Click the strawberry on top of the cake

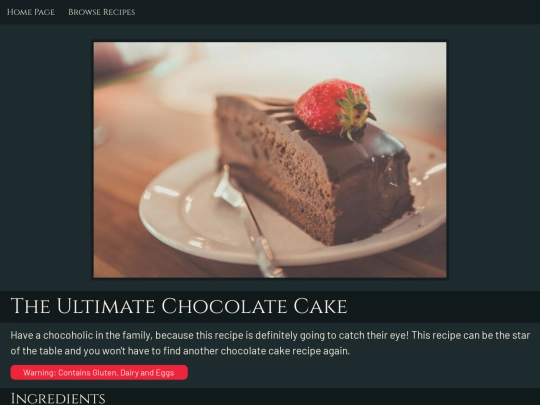point(333,108)
